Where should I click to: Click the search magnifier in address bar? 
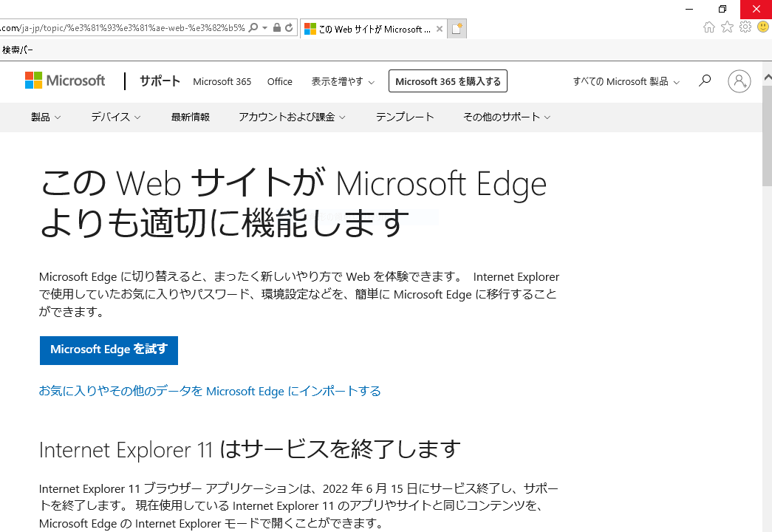(x=253, y=27)
